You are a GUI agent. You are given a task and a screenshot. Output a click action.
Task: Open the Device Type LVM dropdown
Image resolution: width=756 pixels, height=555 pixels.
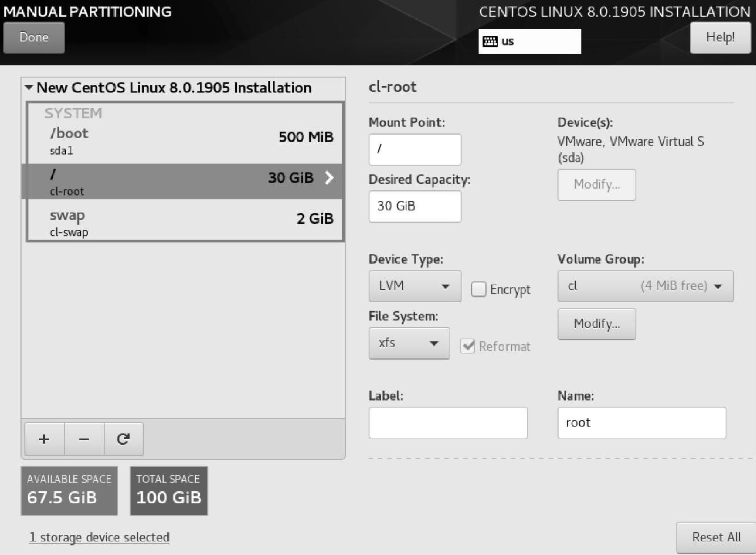pos(414,286)
